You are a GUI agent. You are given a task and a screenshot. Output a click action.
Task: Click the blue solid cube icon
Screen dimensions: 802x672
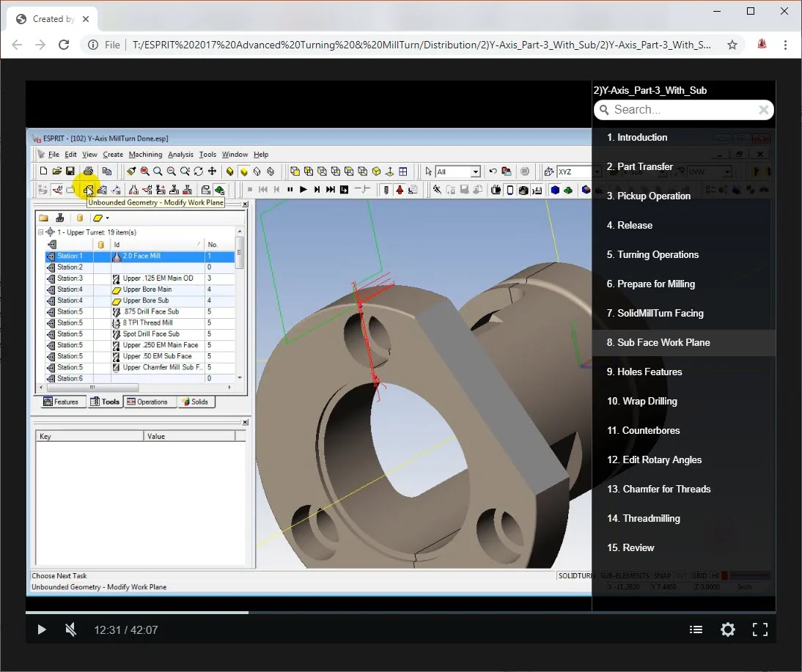555,190
